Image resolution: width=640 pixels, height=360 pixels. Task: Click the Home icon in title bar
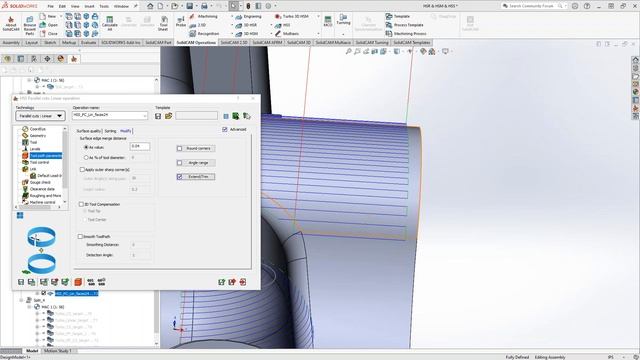(150, 6)
